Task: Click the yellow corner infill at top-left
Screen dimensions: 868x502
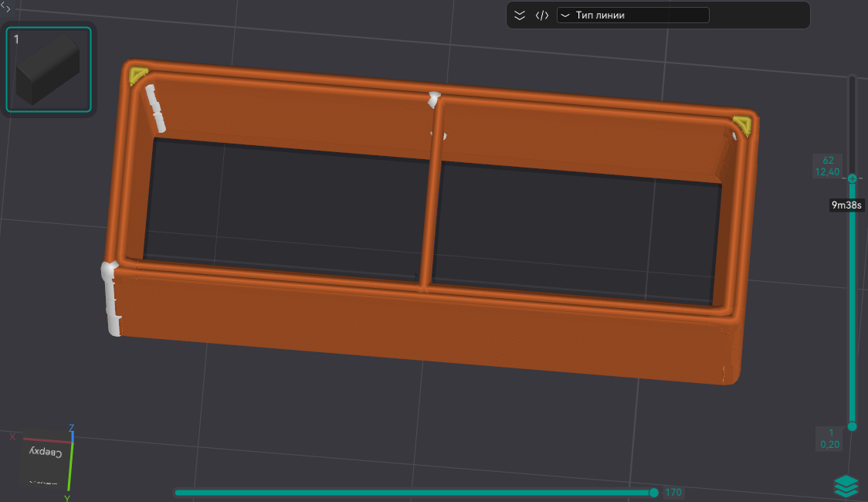Action: click(138, 75)
